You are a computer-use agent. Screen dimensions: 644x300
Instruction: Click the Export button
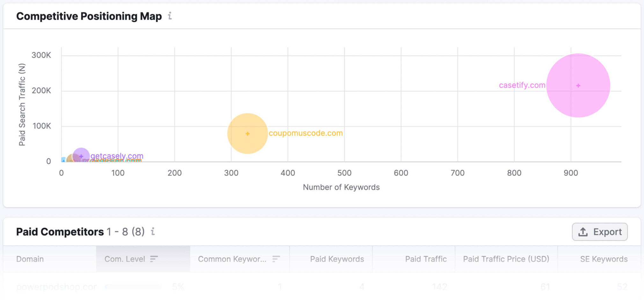(600, 232)
